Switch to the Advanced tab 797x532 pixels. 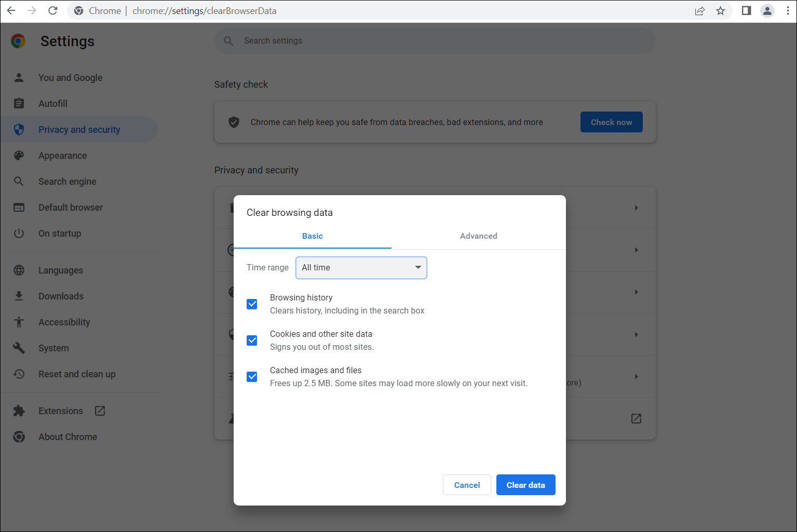click(478, 236)
